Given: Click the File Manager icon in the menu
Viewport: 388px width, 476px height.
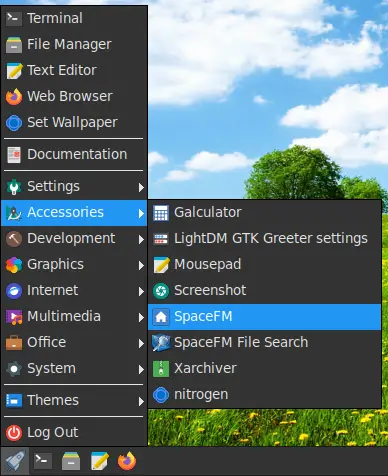Looking at the screenshot, I should click(14, 45).
